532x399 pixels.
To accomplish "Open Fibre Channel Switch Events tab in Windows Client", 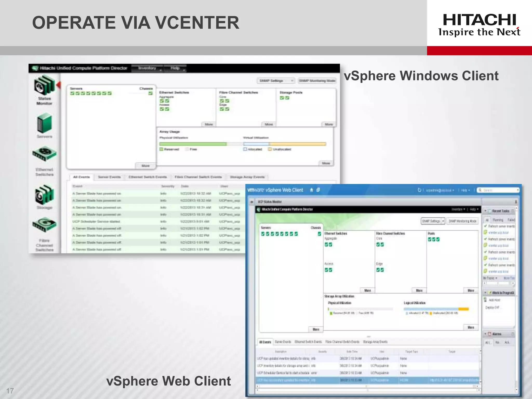I will (198, 177).
